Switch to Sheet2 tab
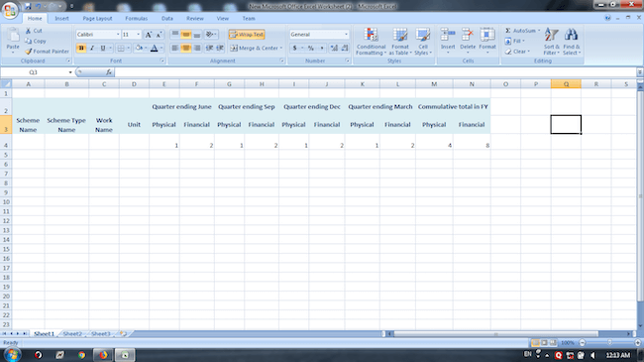644x362 pixels. click(x=72, y=334)
